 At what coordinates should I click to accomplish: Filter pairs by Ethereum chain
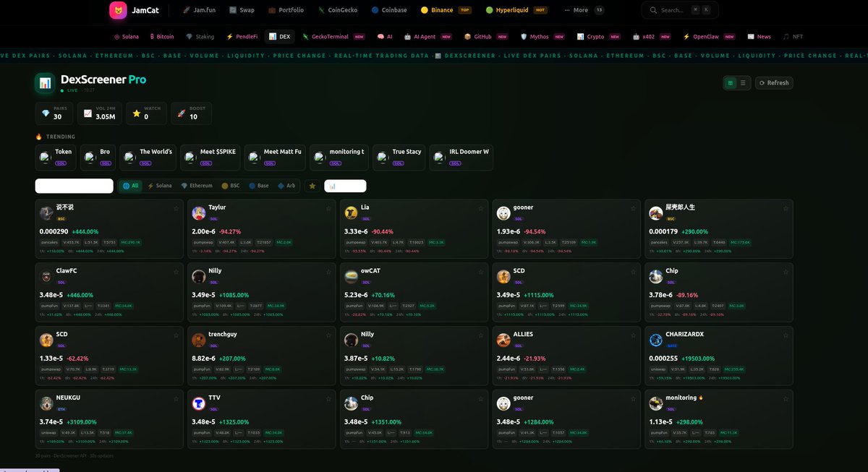click(197, 186)
